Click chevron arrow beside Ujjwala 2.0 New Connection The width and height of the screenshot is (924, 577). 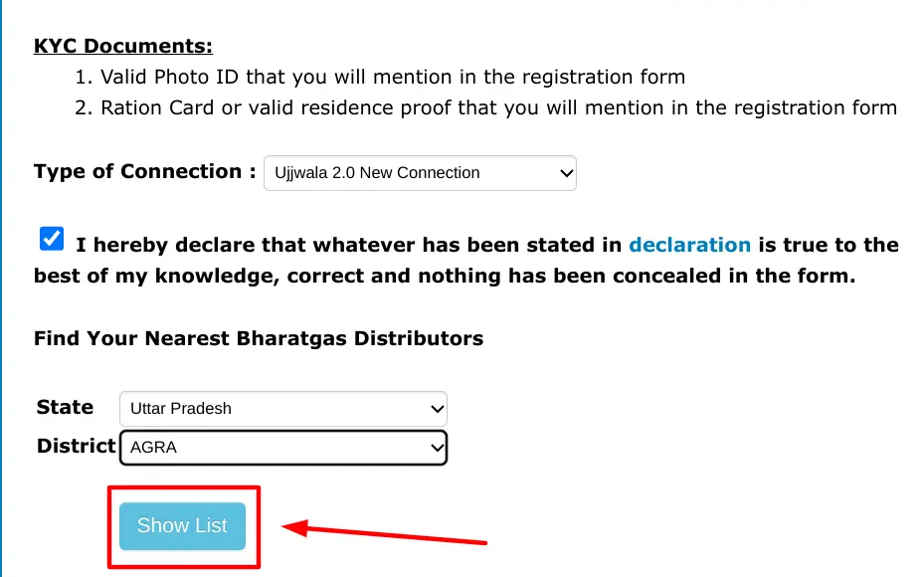[566, 173]
